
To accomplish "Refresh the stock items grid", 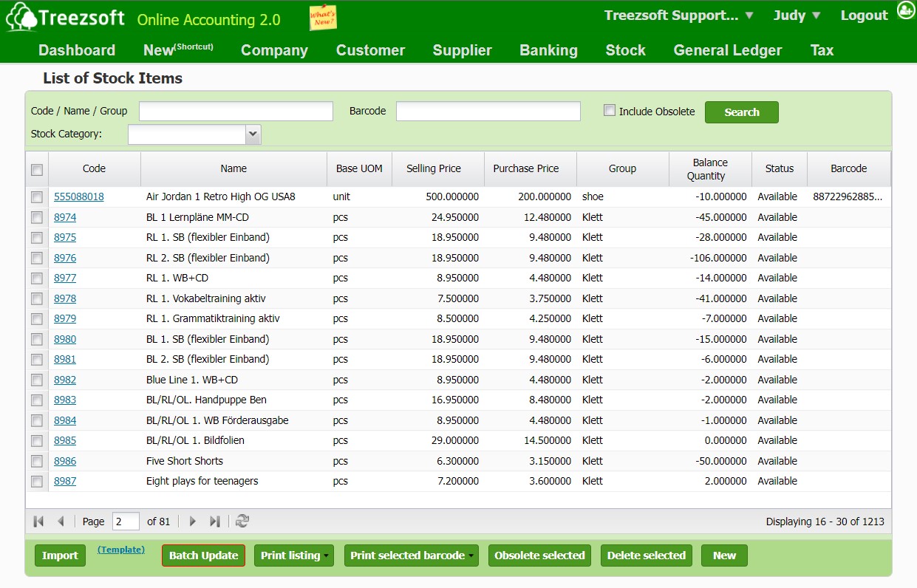I will tap(242, 522).
